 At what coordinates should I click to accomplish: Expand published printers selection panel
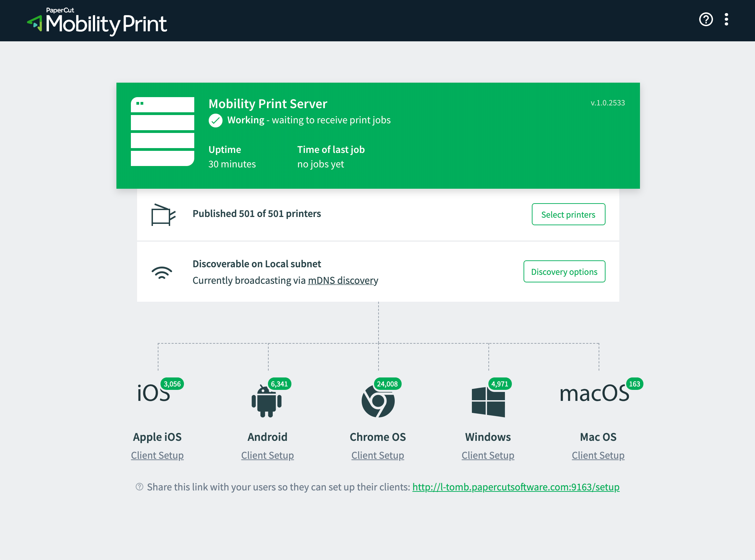568,214
